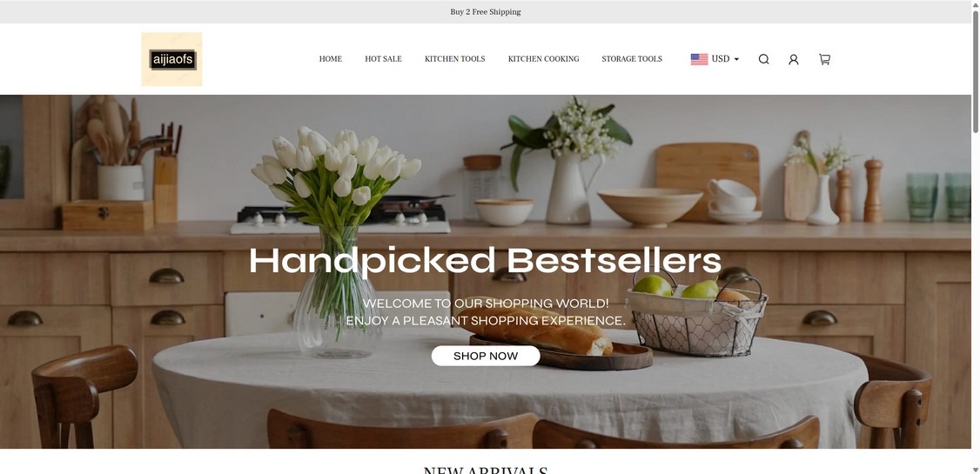
Task: Open the search magnifier icon
Action: click(x=763, y=59)
